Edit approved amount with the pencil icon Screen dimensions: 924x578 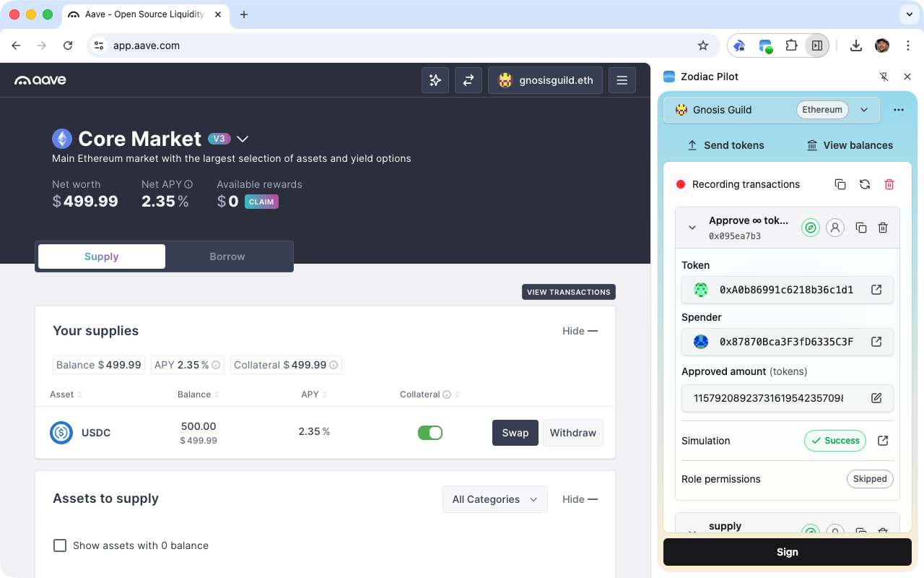[876, 398]
